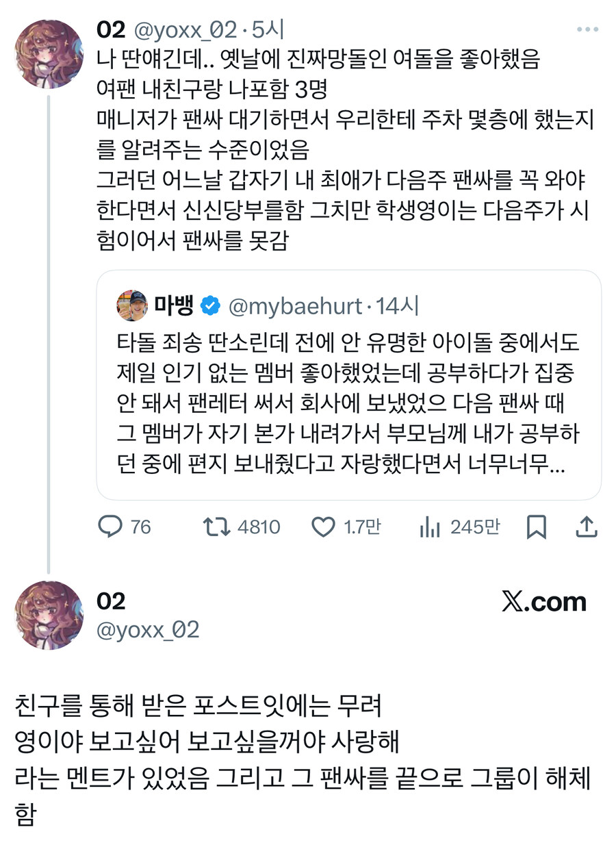This screenshot has width=616, height=847.
Task: Open view analytics bar chart icon
Action: tap(429, 527)
